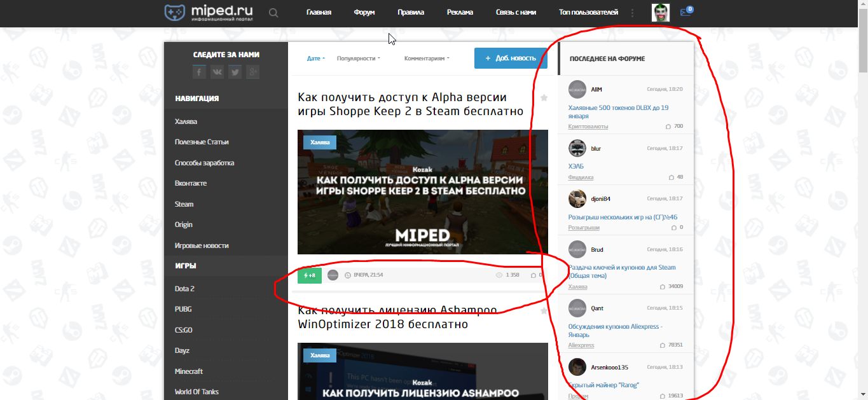Open the search magnifier icon
The image size is (868, 400).
[x=273, y=13]
